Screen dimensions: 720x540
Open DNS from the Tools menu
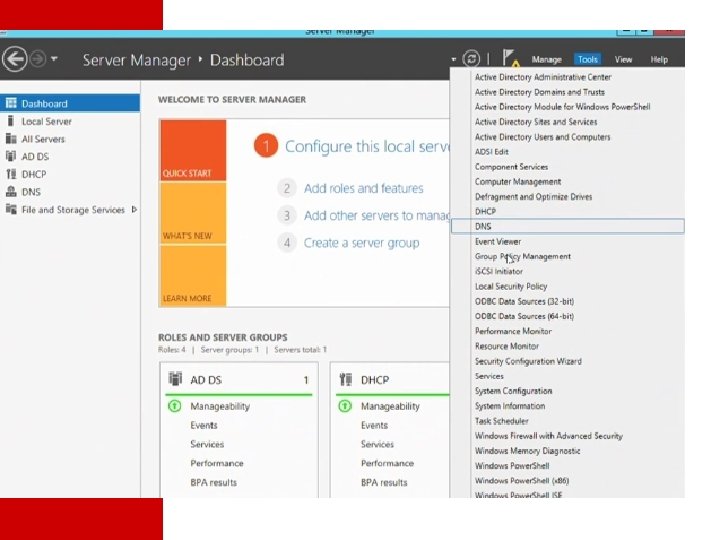pos(568,226)
